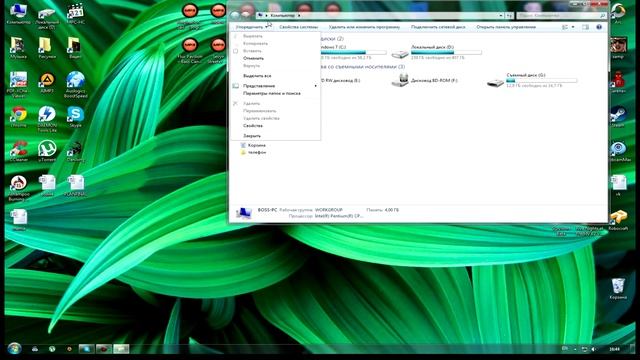Open the Видео folder shortcut
The width and height of the screenshot is (640, 360).
point(76,48)
